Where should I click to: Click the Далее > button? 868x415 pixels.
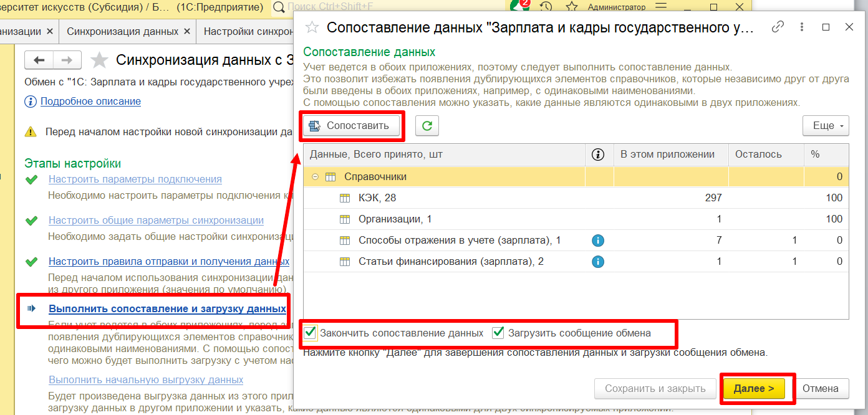(754, 388)
